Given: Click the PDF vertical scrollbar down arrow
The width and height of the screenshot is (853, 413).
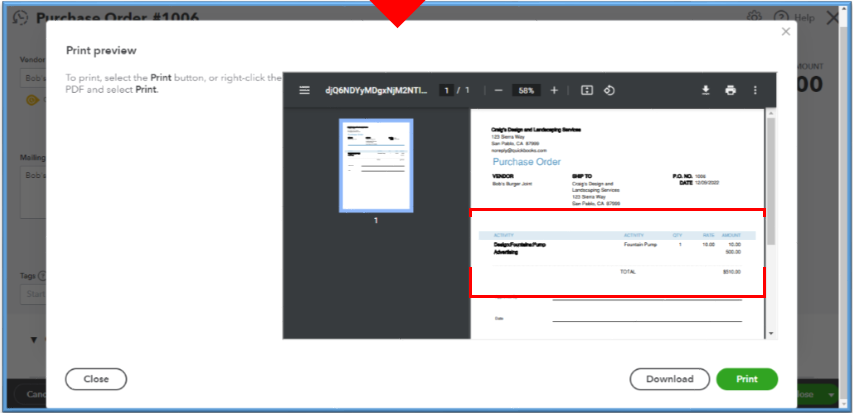Looking at the screenshot, I should coord(771,333).
